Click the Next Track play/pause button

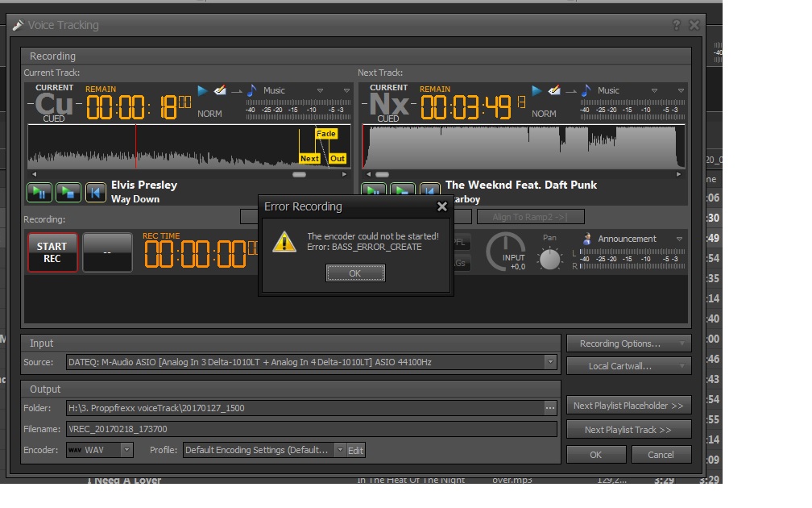[x=374, y=189]
